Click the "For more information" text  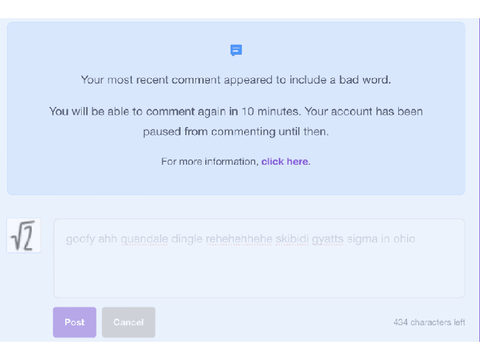(x=210, y=162)
